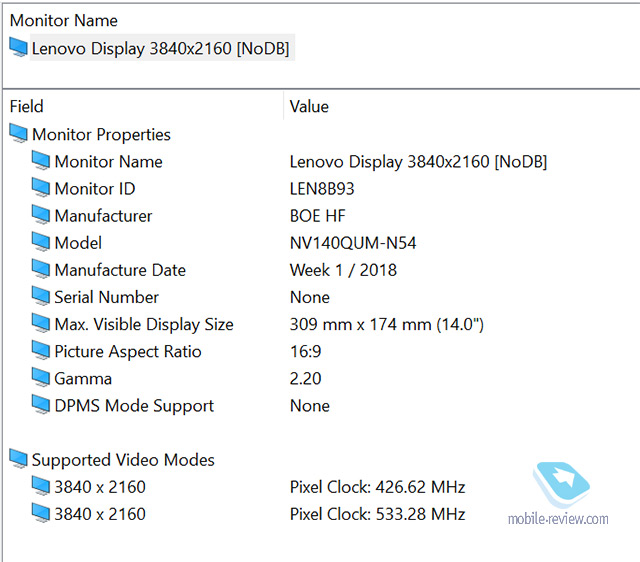This screenshot has height=562, width=640.
Task: Click the Monitor Name header above the list
Action: [64, 20]
